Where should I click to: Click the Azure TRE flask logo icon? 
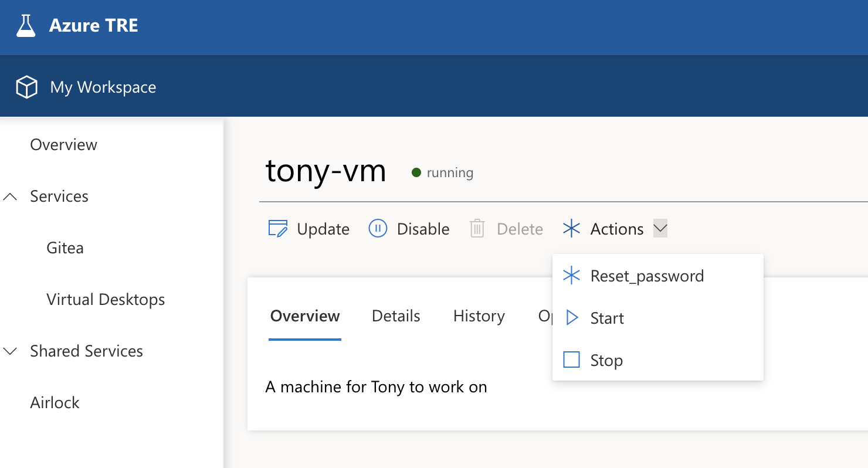click(x=26, y=26)
